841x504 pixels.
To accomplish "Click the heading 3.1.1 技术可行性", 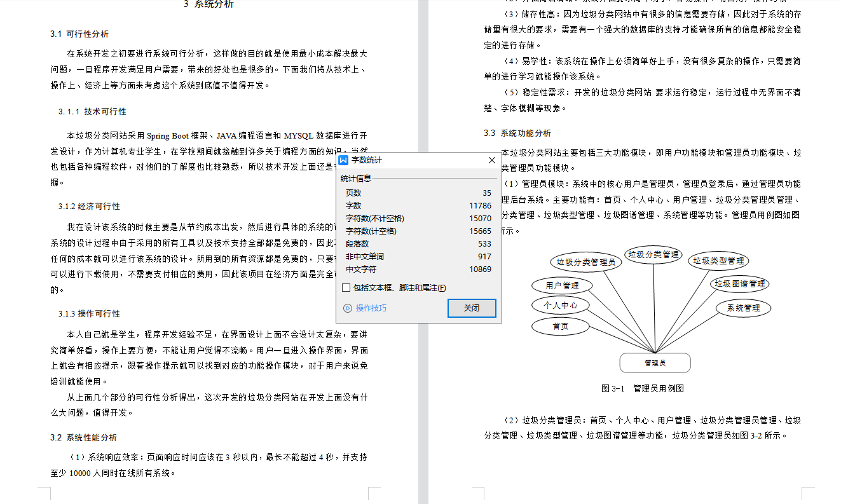I will [92, 111].
